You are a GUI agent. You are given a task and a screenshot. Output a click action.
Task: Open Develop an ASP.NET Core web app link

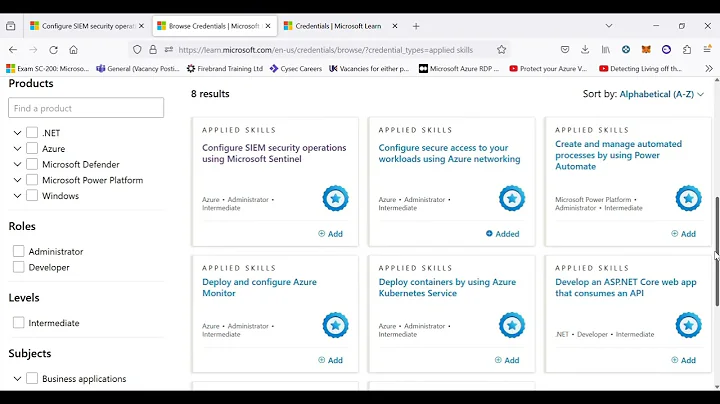(625, 287)
